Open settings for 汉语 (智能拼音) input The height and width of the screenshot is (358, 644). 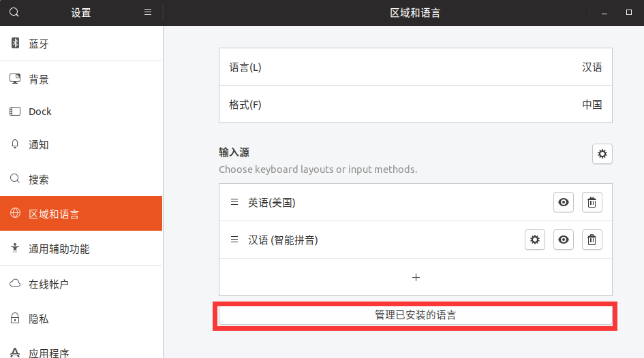tap(535, 240)
